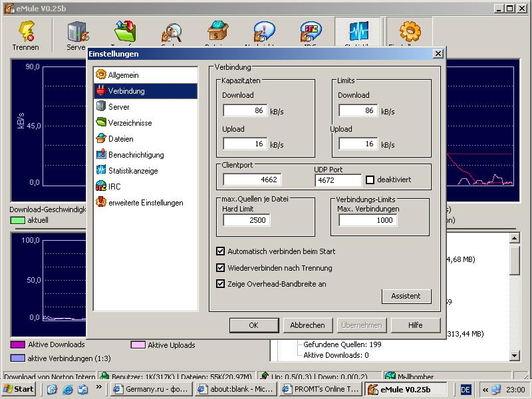The width and height of the screenshot is (532, 399).
Task: Open the Windows Start button
Action: [19, 389]
